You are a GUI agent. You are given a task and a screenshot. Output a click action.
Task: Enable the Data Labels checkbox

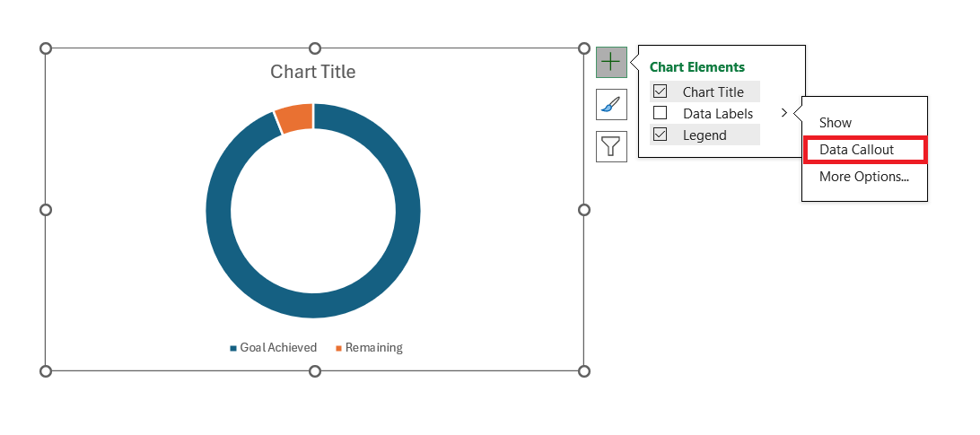click(660, 113)
